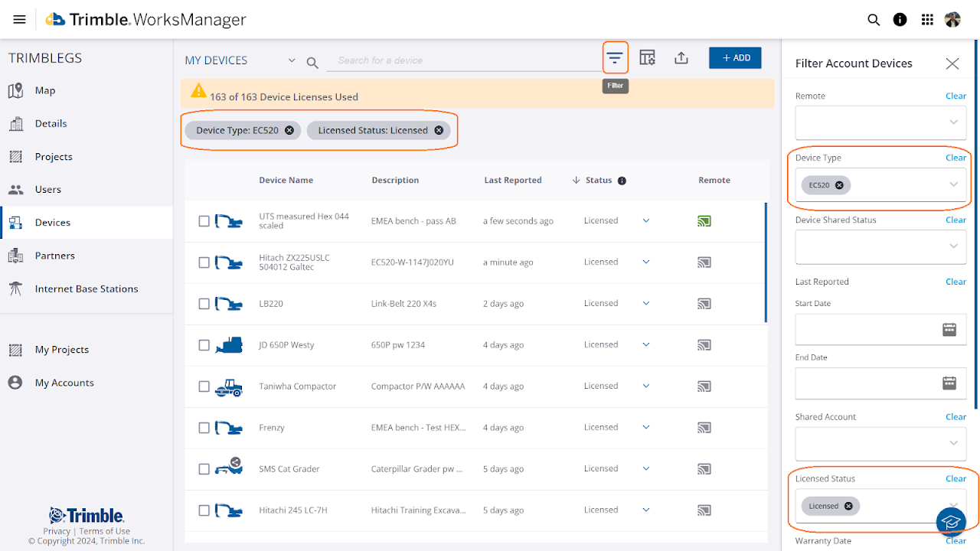The image size is (980, 551).
Task: Open Users in sidebar
Action: coord(87,189)
